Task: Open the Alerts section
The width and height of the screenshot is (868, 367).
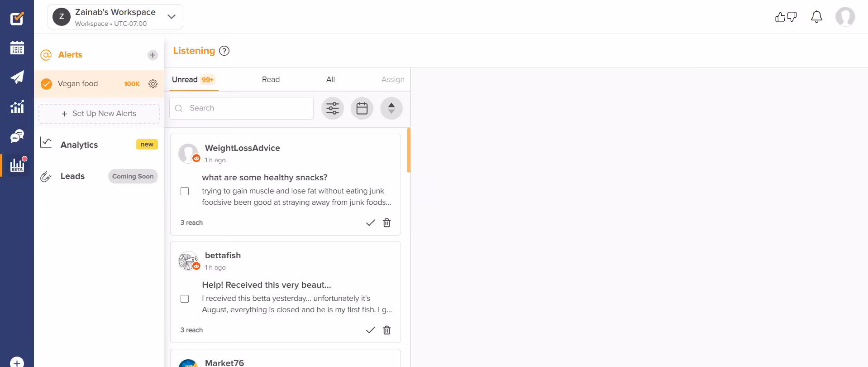Action: (70, 55)
